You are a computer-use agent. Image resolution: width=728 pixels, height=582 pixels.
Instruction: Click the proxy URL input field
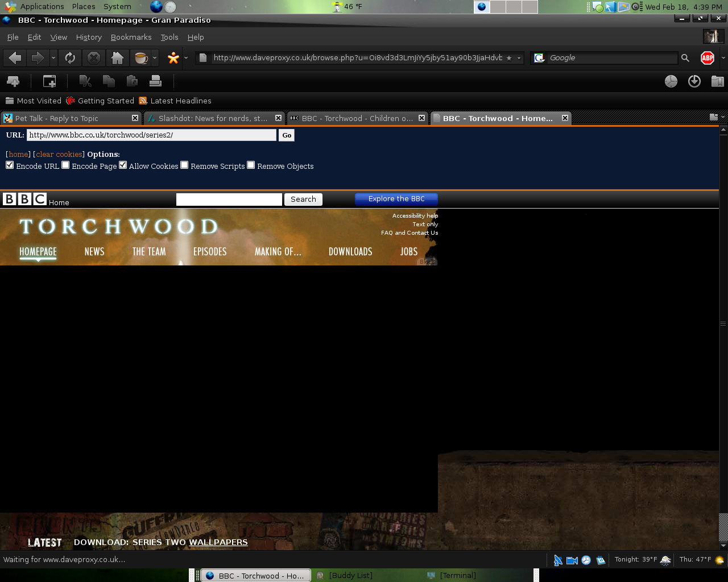151,135
